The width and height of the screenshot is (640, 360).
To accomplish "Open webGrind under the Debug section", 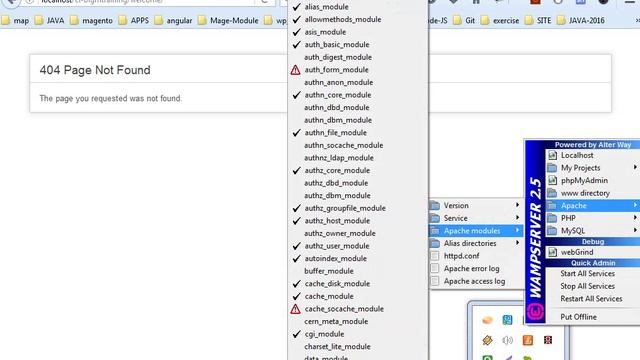I will (577, 252).
